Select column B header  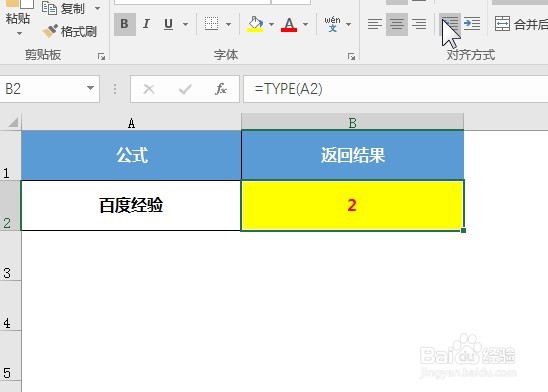pyautogui.click(x=353, y=123)
